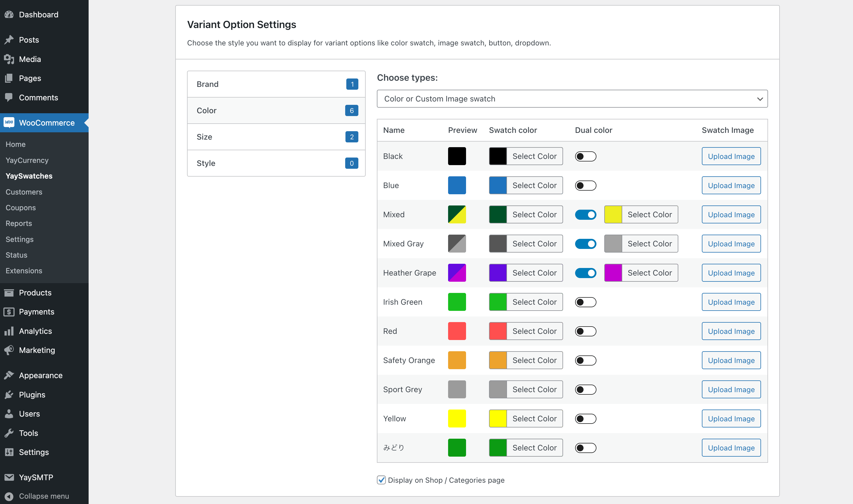Enable dual color for みどり
The height and width of the screenshot is (504, 853).
pos(586,448)
